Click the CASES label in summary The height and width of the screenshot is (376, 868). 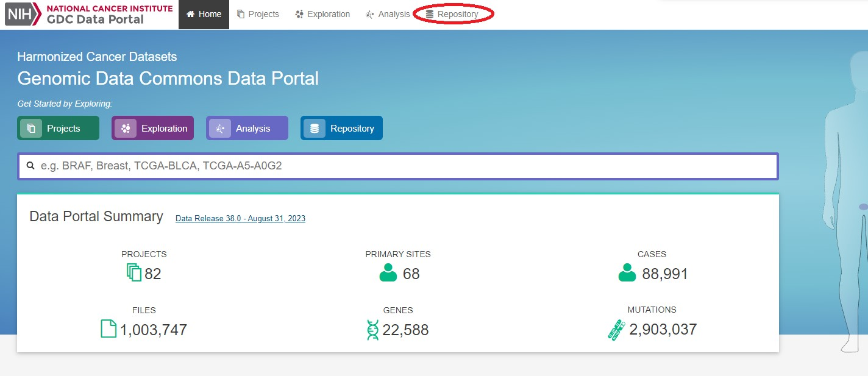tap(652, 254)
